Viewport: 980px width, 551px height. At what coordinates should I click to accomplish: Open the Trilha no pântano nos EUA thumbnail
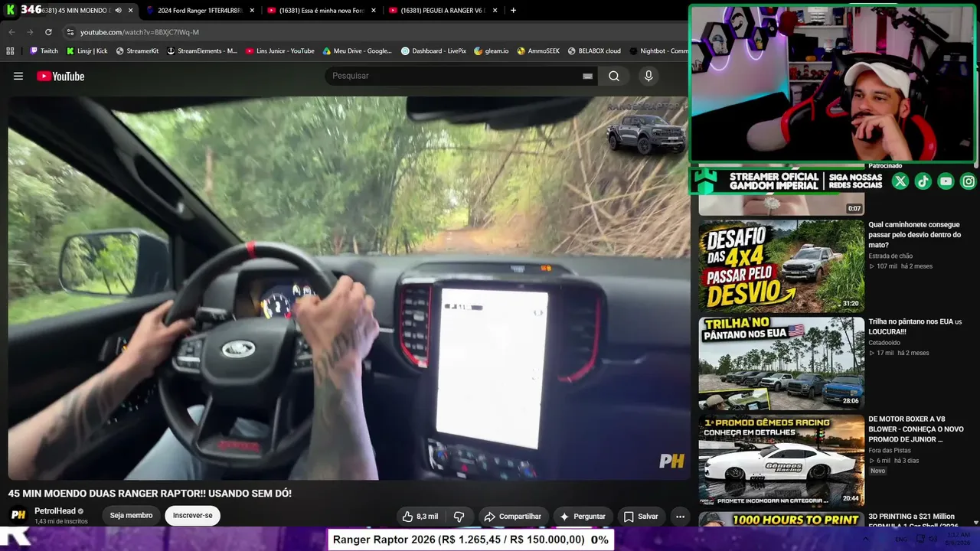pyautogui.click(x=781, y=364)
